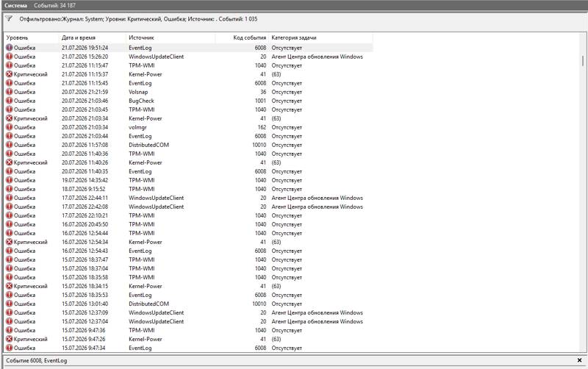Screen dimensions: 588x369
Task: Select TPM-WMI source in row 20.07.2026 11:40:36
Action: pos(142,154)
